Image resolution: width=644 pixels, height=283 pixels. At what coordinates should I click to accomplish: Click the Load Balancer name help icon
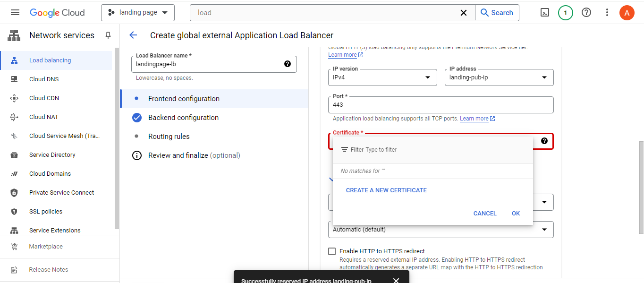[288, 63]
